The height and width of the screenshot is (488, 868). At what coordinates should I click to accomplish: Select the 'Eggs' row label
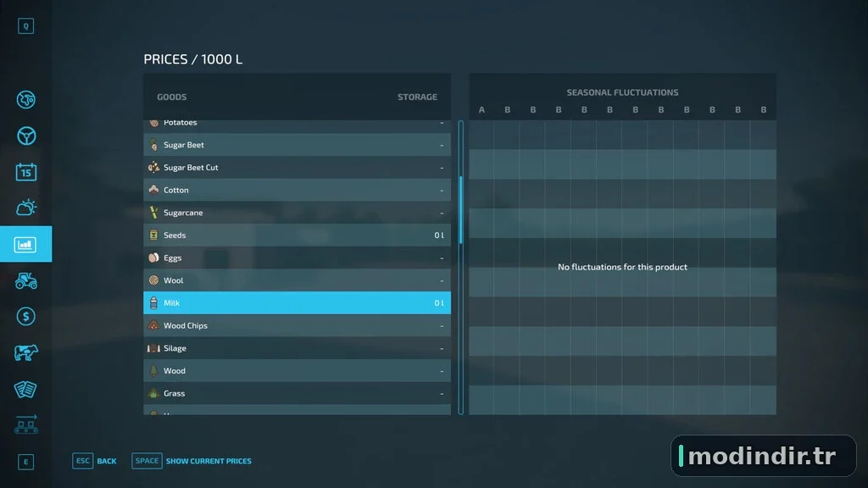(x=173, y=258)
